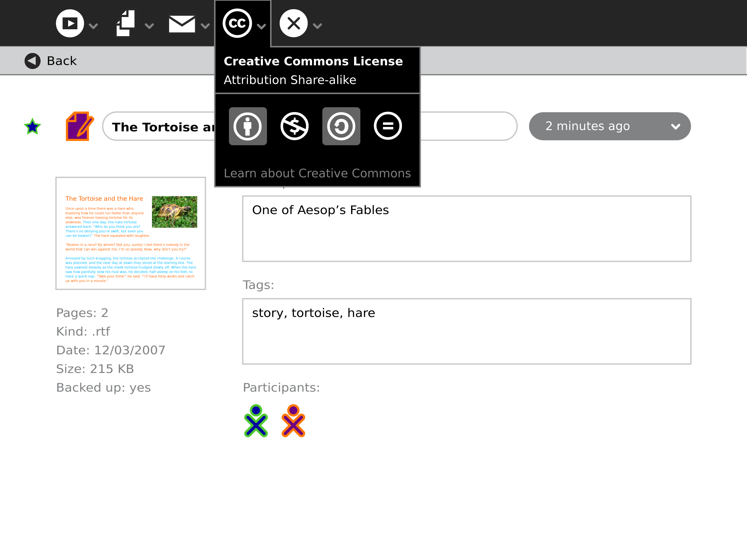The height and width of the screenshot is (560, 747).
Task: Click Learn about Creative Commons
Action: pyautogui.click(x=317, y=173)
